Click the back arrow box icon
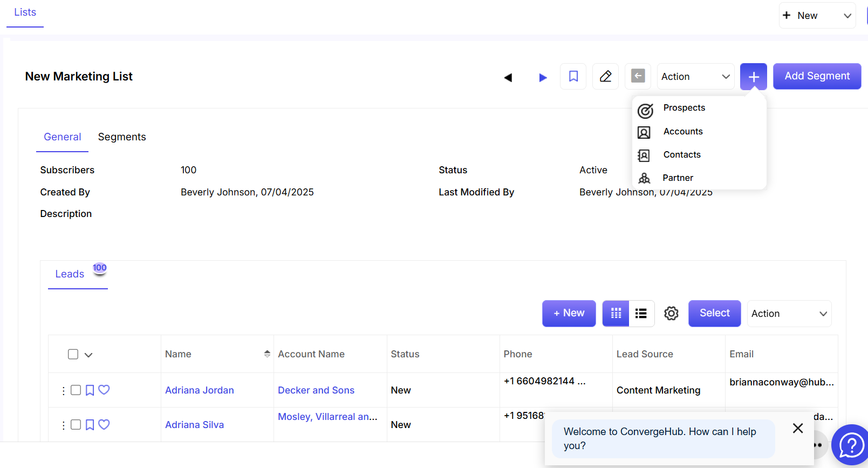 [638, 76]
